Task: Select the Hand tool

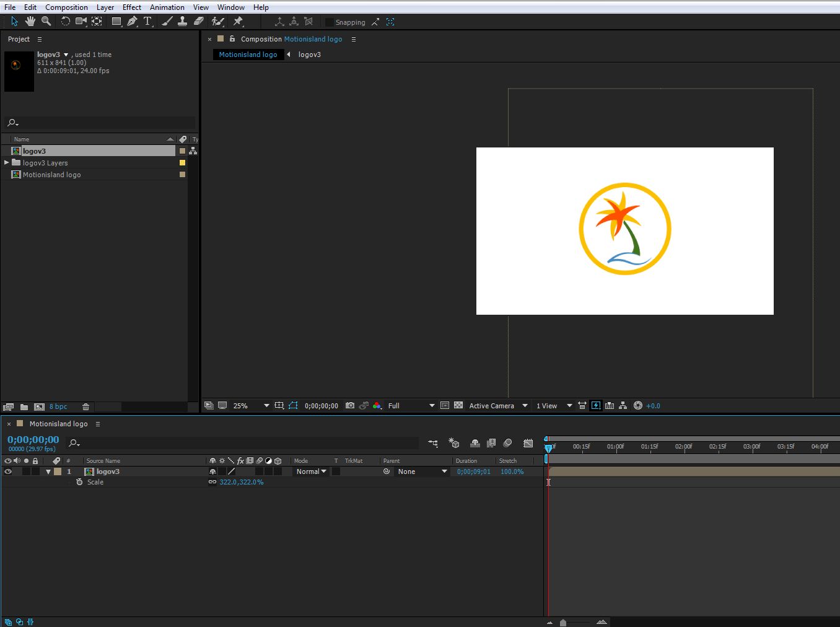Action: click(30, 22)
